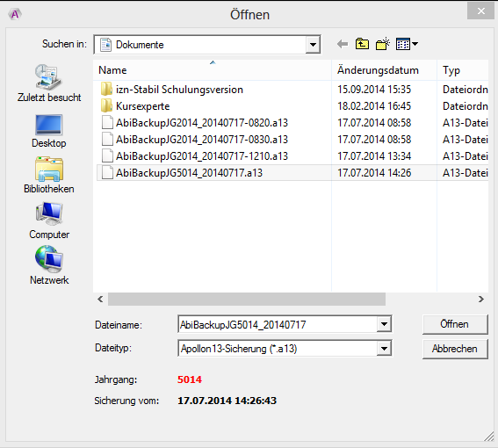Select Computer in the sidebar
Screen dimensions: 498x448
tap(49, 220)
